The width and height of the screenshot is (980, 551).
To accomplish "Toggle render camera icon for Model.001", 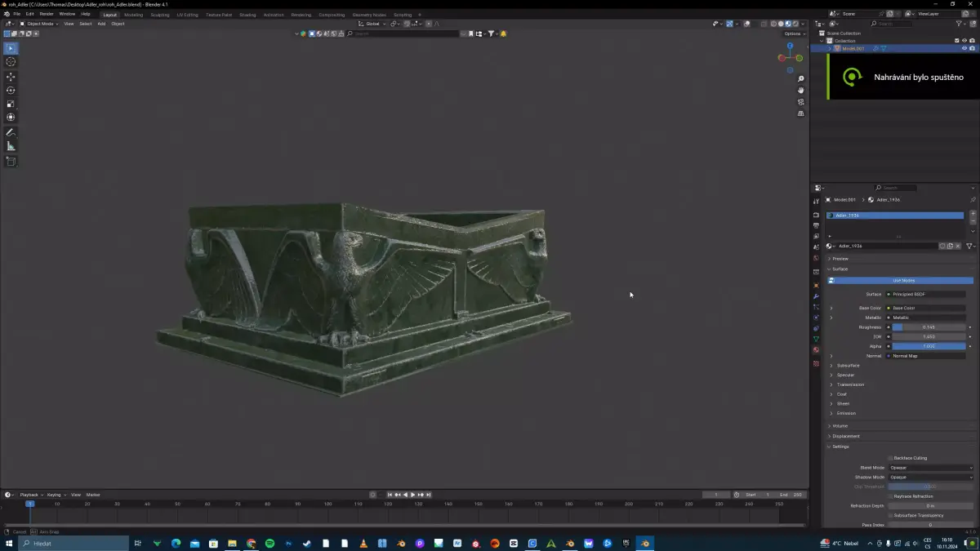I will coord(972,48).
